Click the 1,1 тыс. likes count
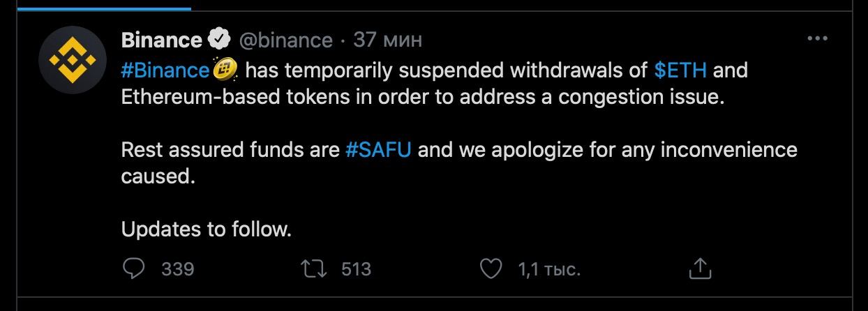This screenshot has width=868, height=311. [x=549, y=269]
